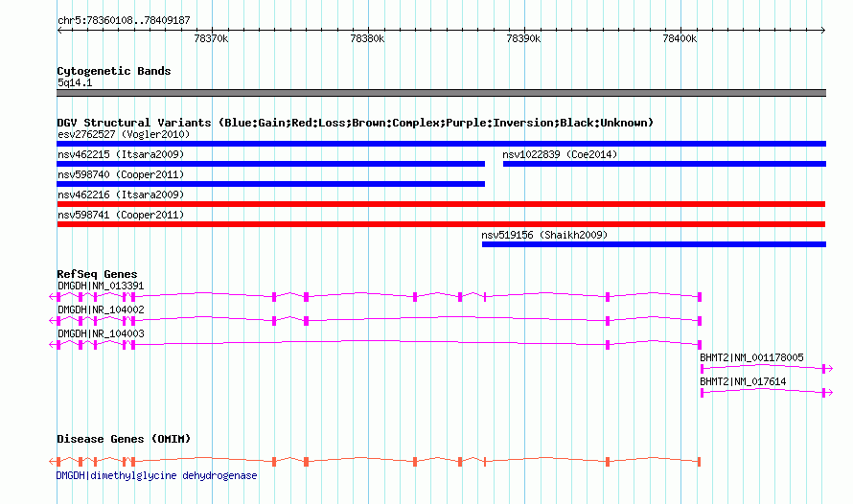Click the nsv519156 (Shaikh2009) label
Image resolution: width=853 pixels, height=504 pixels.
tap(544, 235)
